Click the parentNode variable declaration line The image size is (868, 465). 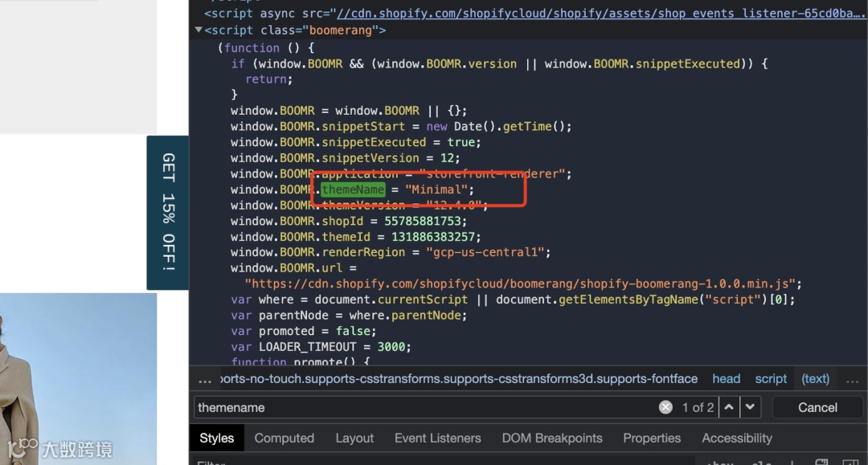coord(349,315)
